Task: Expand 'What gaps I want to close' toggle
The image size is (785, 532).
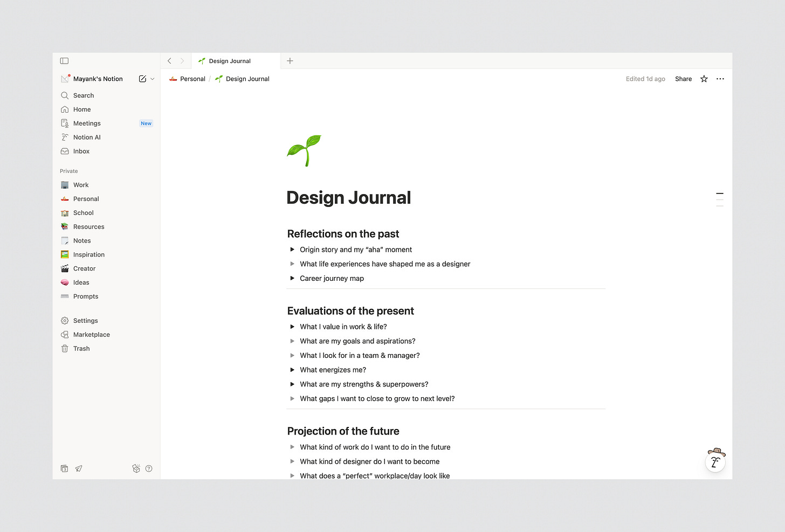Action: 292,399
